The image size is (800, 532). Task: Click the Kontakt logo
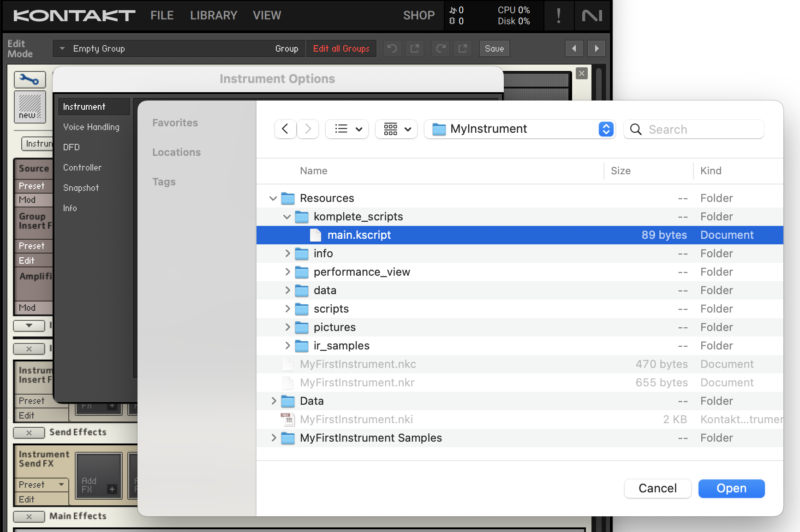[x=74, y=16]
